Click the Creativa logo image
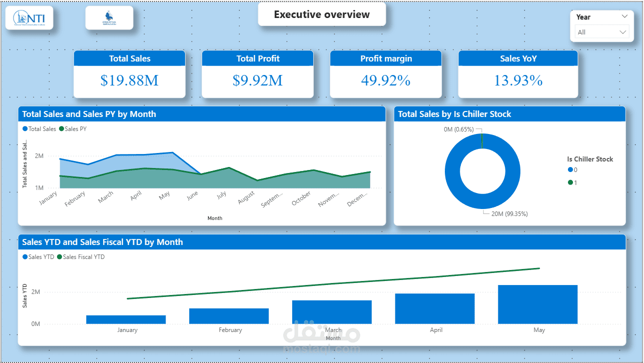The width and height of the screenshot is (644, 363). pyautogui.click(x=109, y=18)
